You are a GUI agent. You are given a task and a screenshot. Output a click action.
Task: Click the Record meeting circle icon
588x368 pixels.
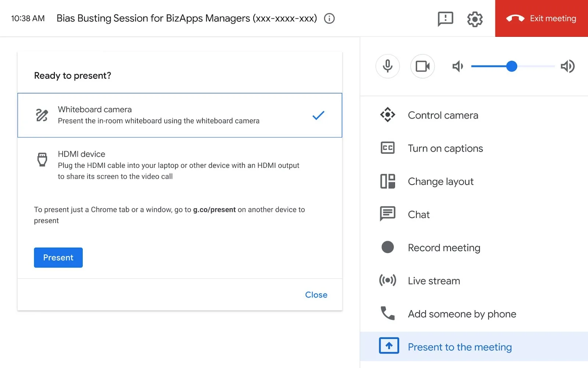click(x=387, y=247)
